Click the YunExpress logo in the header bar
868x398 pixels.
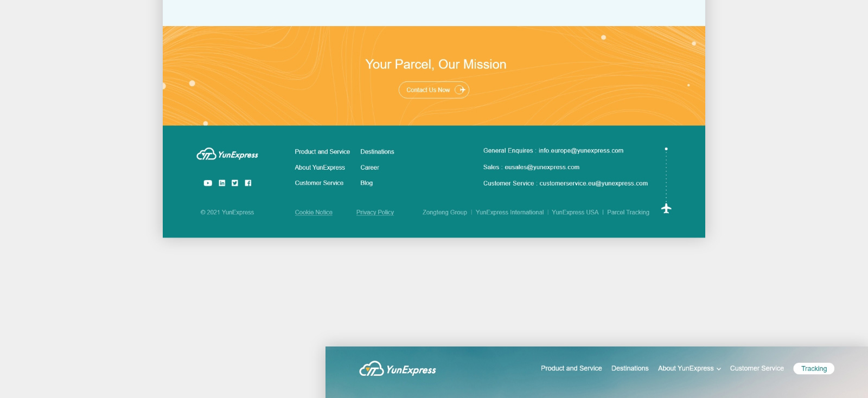tap(398, 370)
